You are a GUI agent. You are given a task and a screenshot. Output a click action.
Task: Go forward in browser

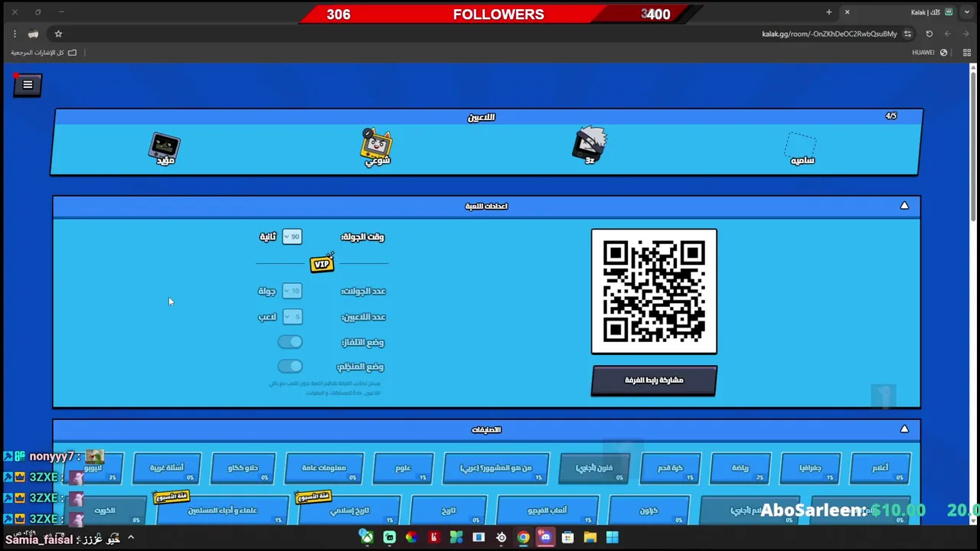coord(948,34)
